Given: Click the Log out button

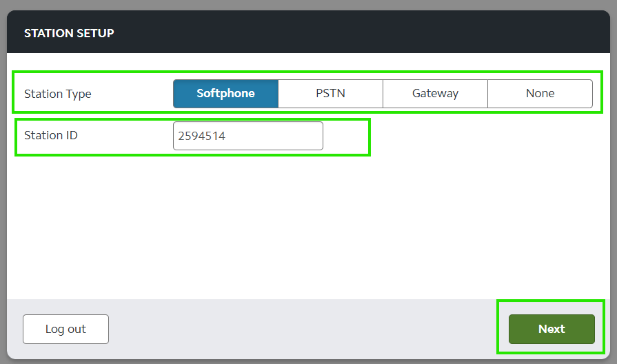Looking at the screenshot, I should pyautogui.click(x=65, y=329).
